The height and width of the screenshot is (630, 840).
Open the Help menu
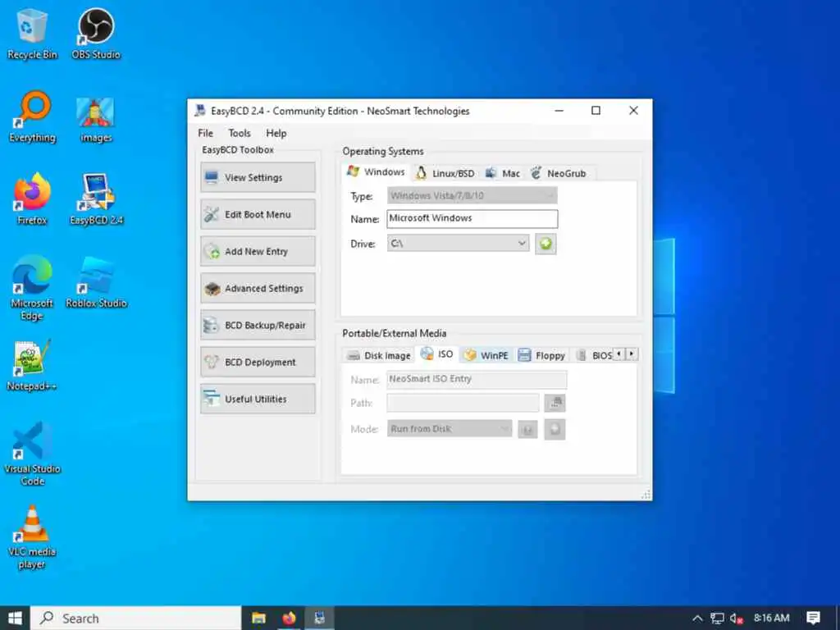[276, 133]
